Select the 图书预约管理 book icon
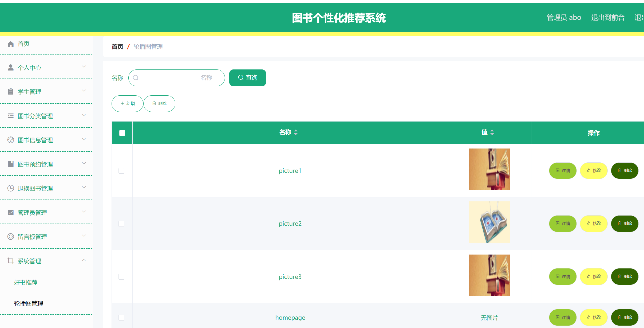The width and height of the screenshot is (644, 328). tap(11, 164)
